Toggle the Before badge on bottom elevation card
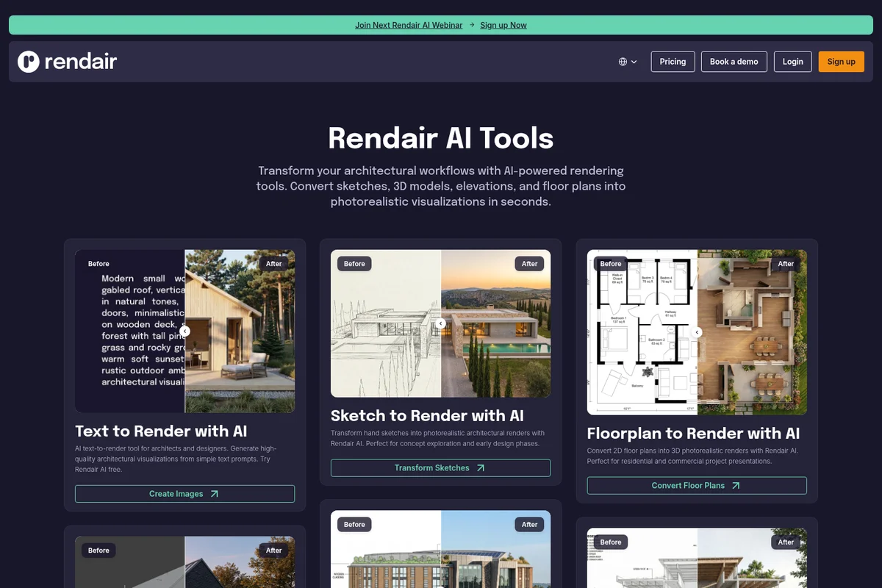 pos(354,524)
